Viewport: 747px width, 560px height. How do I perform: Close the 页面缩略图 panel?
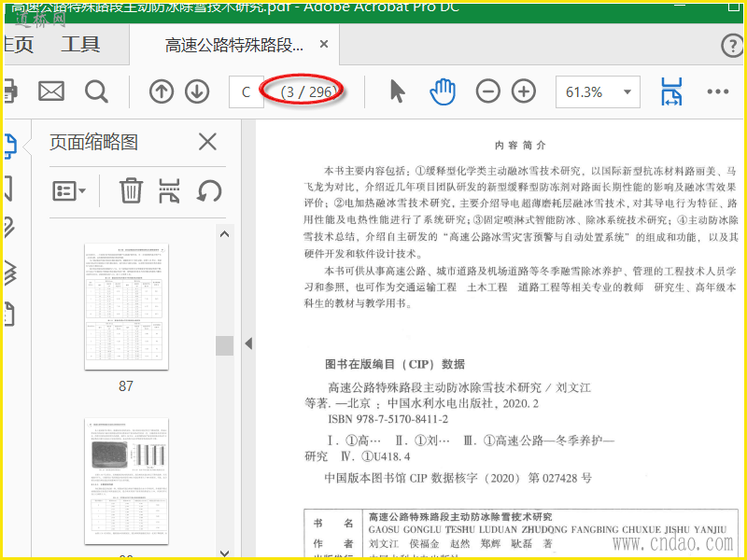(x=207, y=142)
